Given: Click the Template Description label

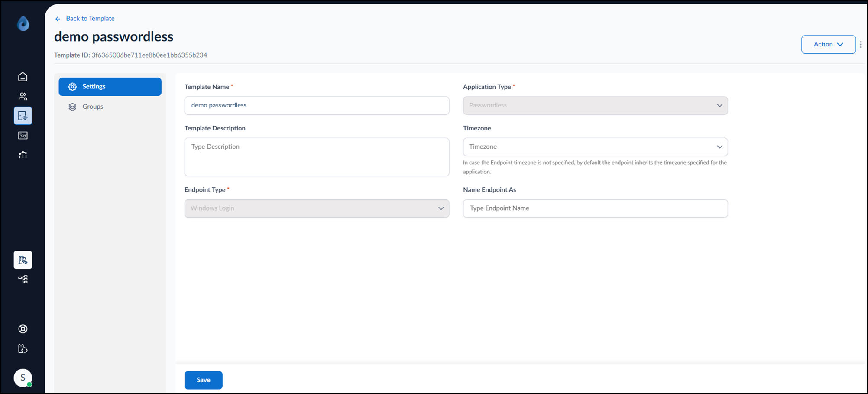Looking at the screenshot, I should click(x=215, y=128).
